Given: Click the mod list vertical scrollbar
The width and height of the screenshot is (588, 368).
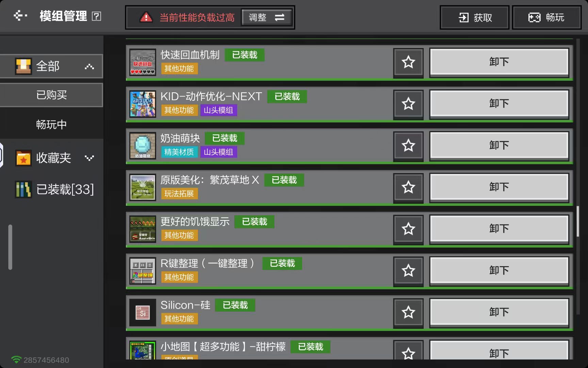Looking at the screenshot, I should pos(577,221).
